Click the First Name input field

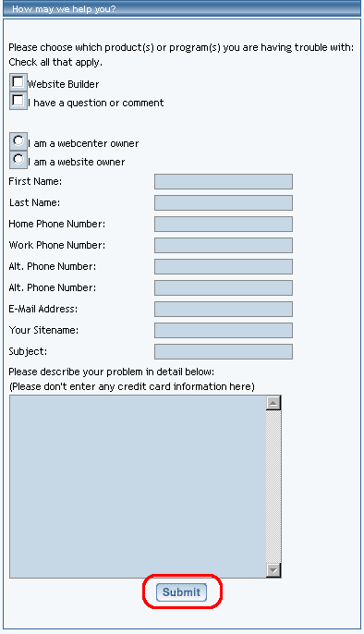(x=224, y=181)
